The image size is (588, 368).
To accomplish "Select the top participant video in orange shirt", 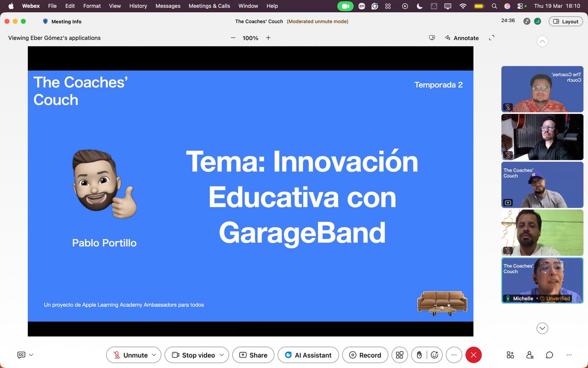I will pos(542,89).
